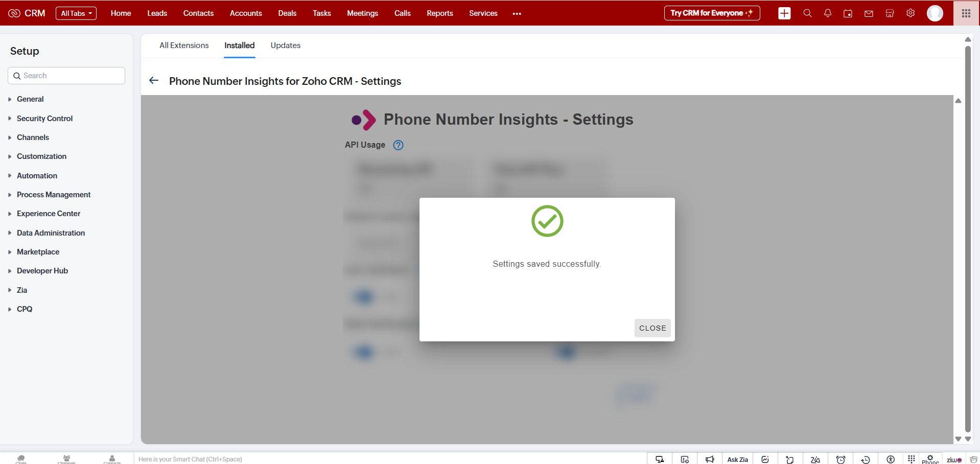The image size is (980, 464).
Task: Open the Contacts module tab
Action: [x=198, y=13]
